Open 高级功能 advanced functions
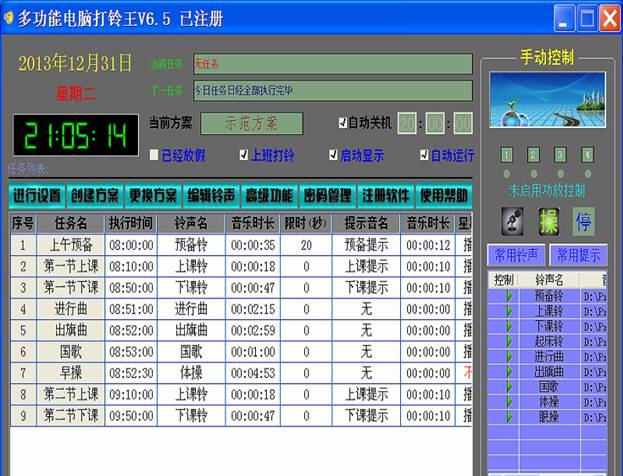The height and width of the screenshot is (476, 623). 269,196
